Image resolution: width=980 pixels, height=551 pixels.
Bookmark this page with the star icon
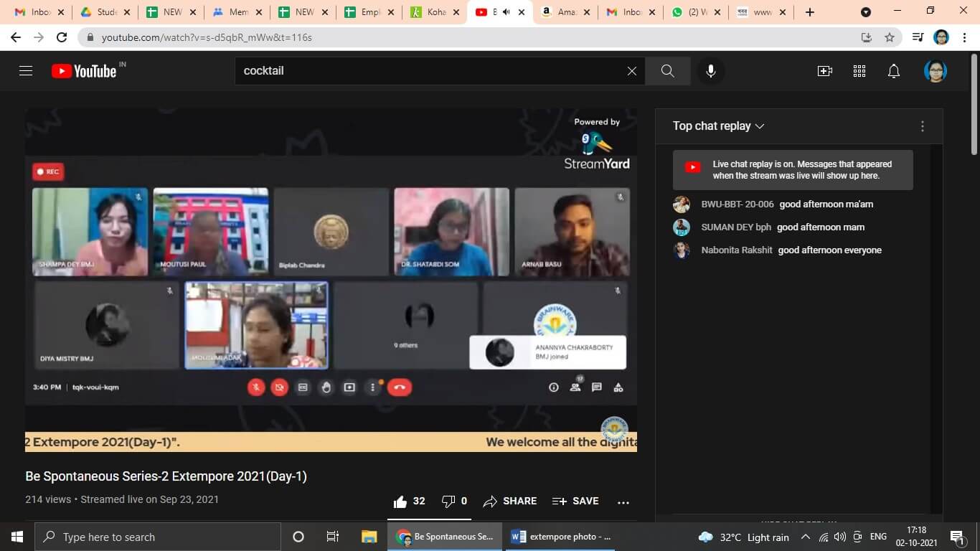[890, 37]
